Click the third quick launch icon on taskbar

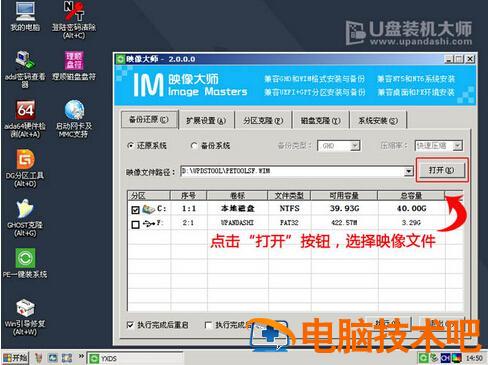click(x=67, y=358)
